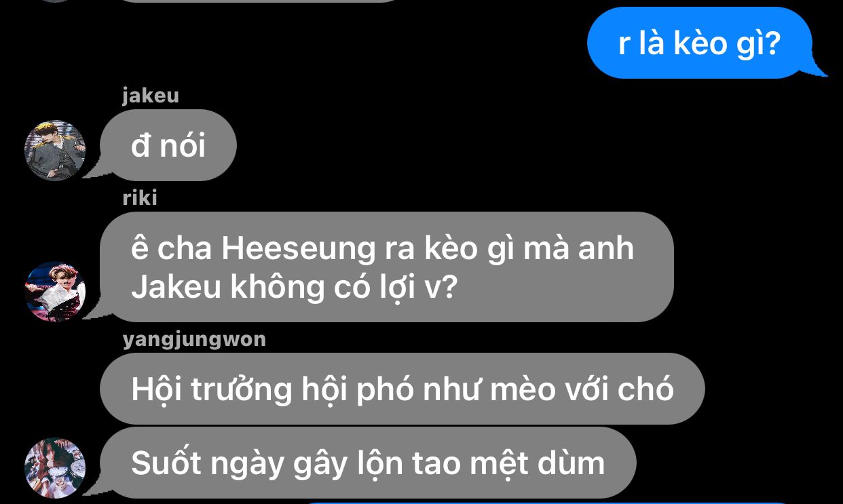Tap riki's message about Heeseung ra kèo
843x504 pixels.
tap(387, 267)
